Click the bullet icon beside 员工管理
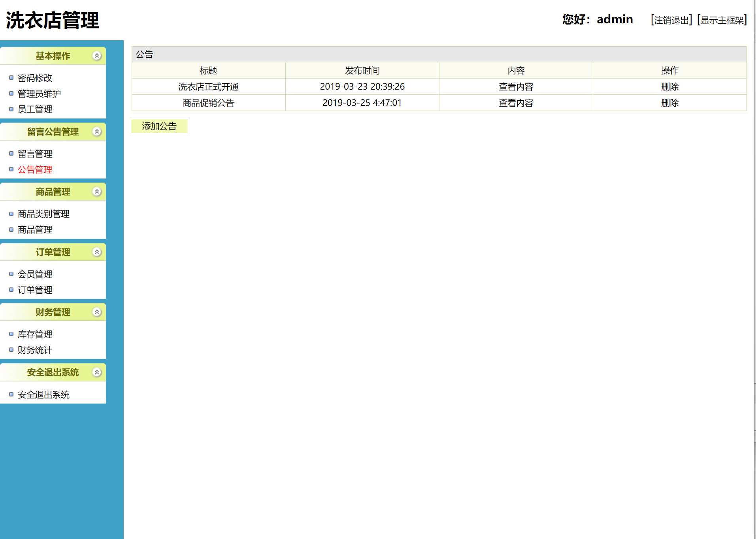 click(x=11, y=109)
